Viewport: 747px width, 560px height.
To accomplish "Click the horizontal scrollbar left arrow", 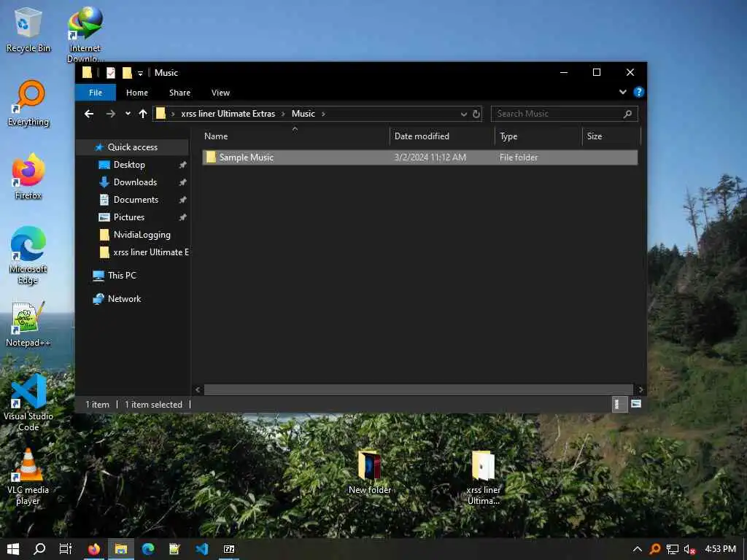I will (198, 389).
